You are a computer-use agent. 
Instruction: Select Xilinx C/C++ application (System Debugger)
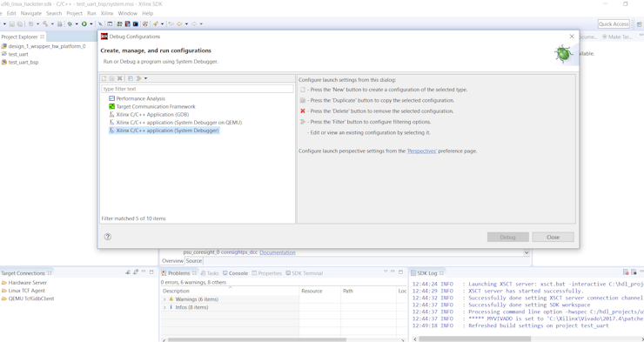164,131
